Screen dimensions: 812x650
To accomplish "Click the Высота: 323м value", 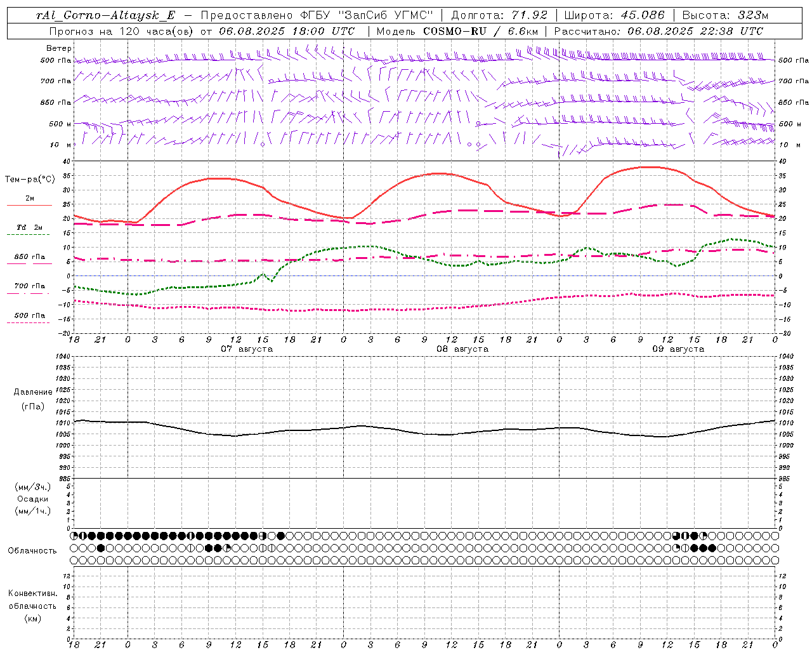I will [725, 15].
